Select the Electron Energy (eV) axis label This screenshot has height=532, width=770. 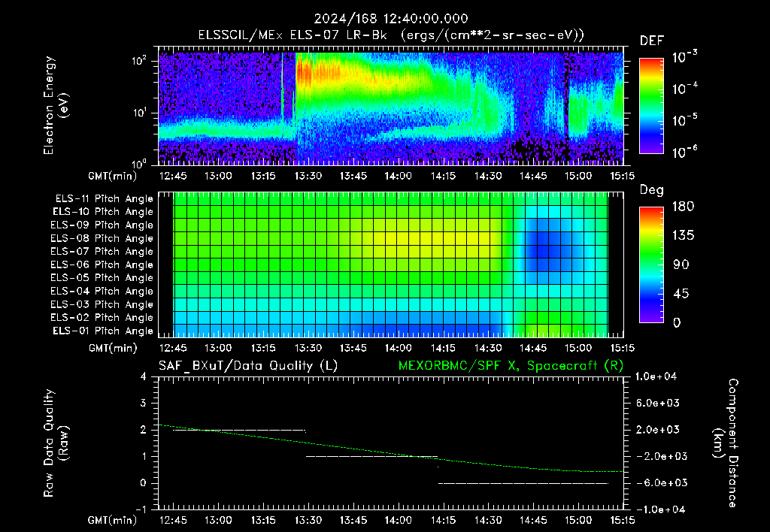point(56,105)
